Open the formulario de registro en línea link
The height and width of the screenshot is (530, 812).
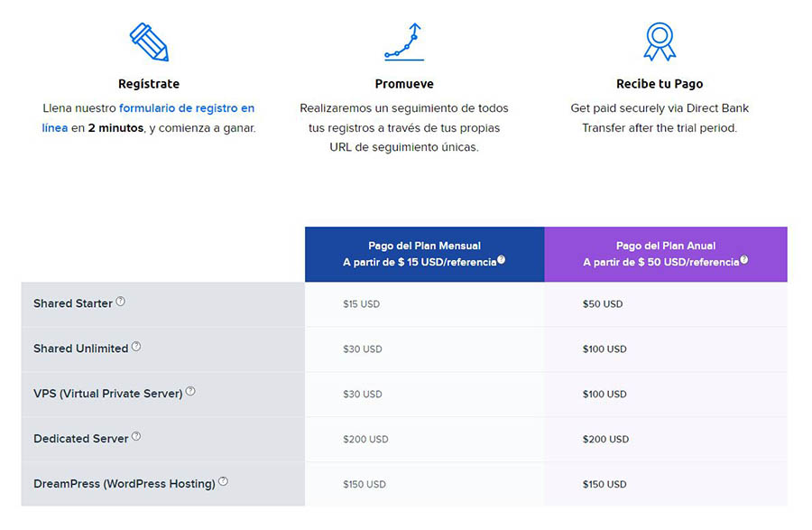[186, 108]
